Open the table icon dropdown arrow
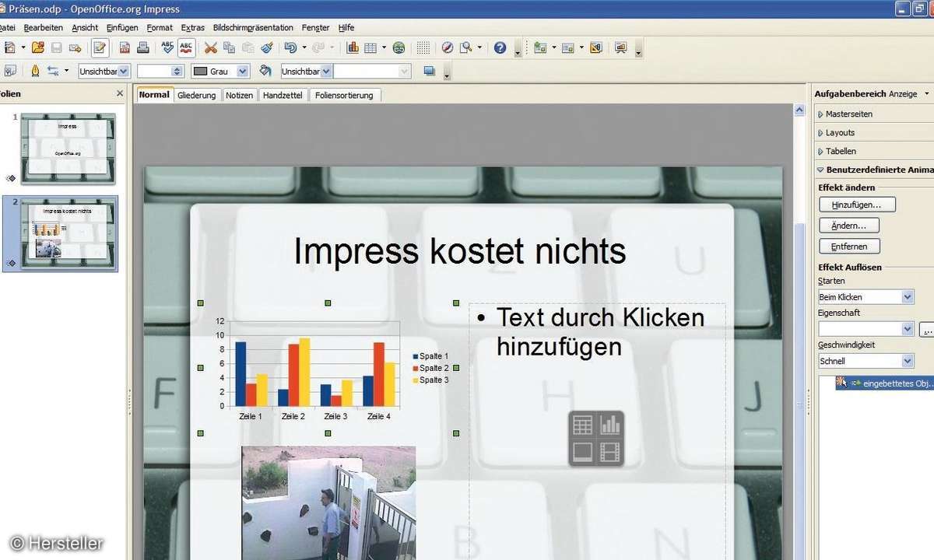Screen dimensions: 934x560 click(x=383, y=47)
